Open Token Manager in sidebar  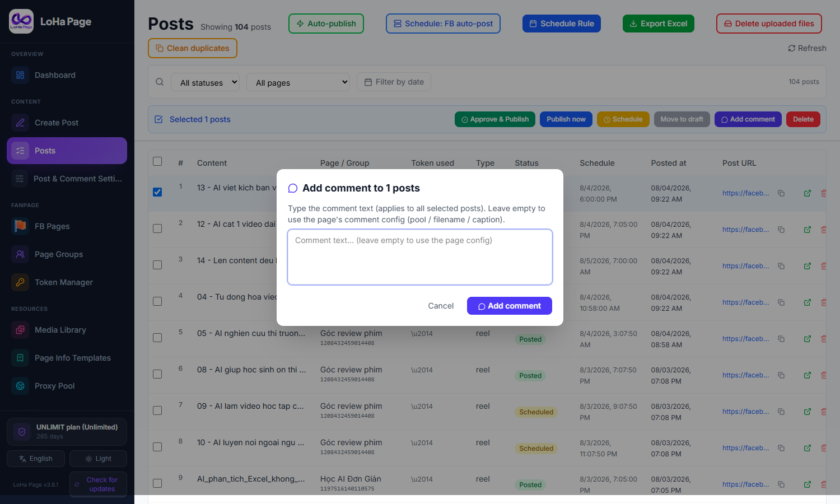pos(67,282)
